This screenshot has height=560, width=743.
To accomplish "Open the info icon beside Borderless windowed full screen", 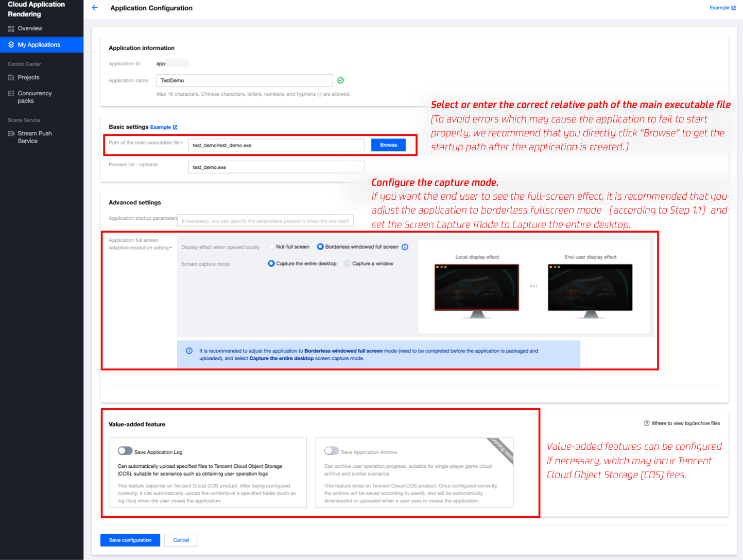I will coord(405,247).
